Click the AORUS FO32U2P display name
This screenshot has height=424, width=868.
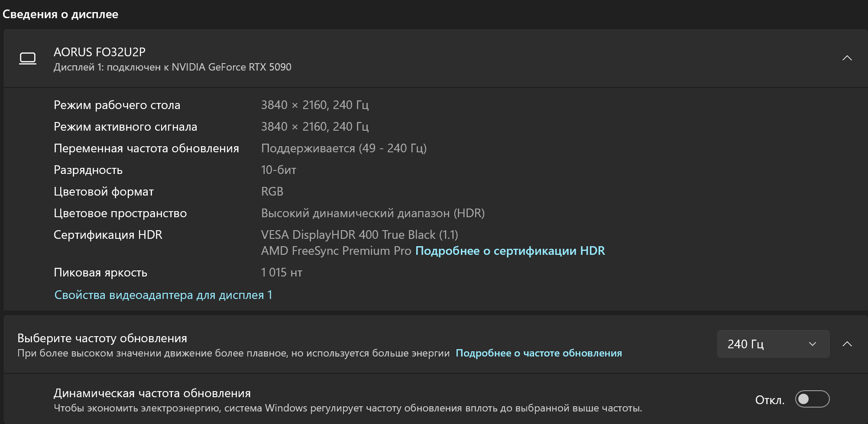(100, 52)
